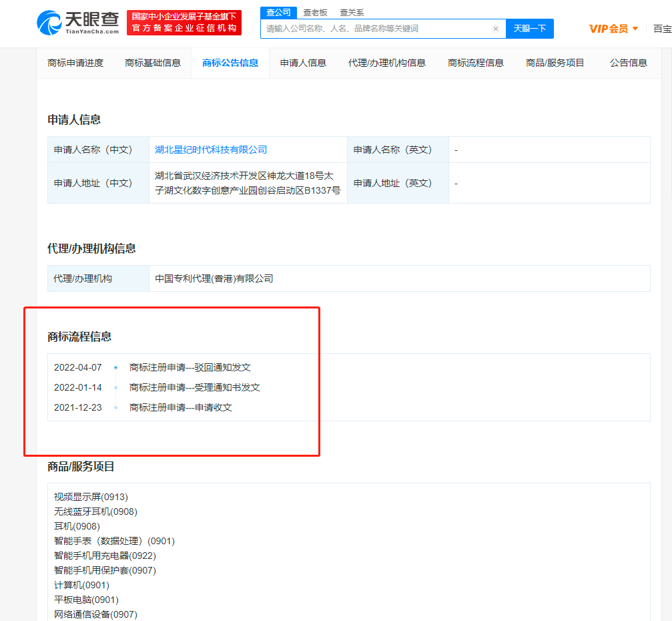Click 申请人名称（中文） label cell
The width and height of the screenshot is (672, 621).
click(x=99, y=150)
